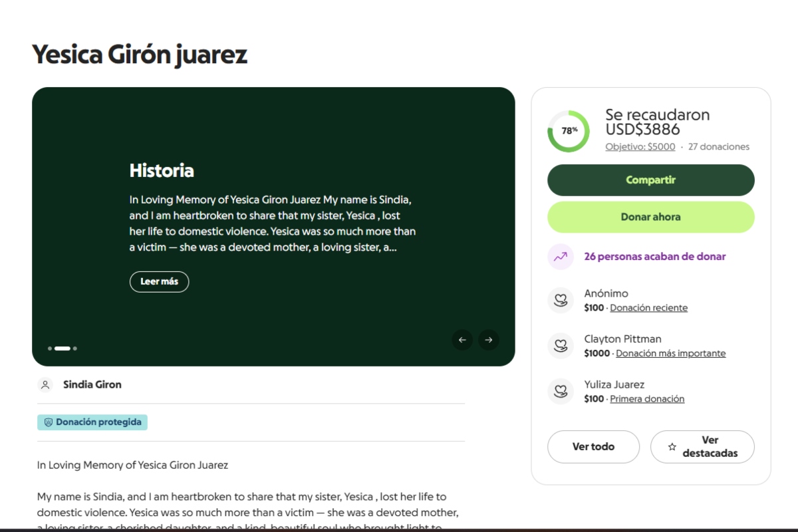Click donor name Anónimo

(x=606, y=293)
